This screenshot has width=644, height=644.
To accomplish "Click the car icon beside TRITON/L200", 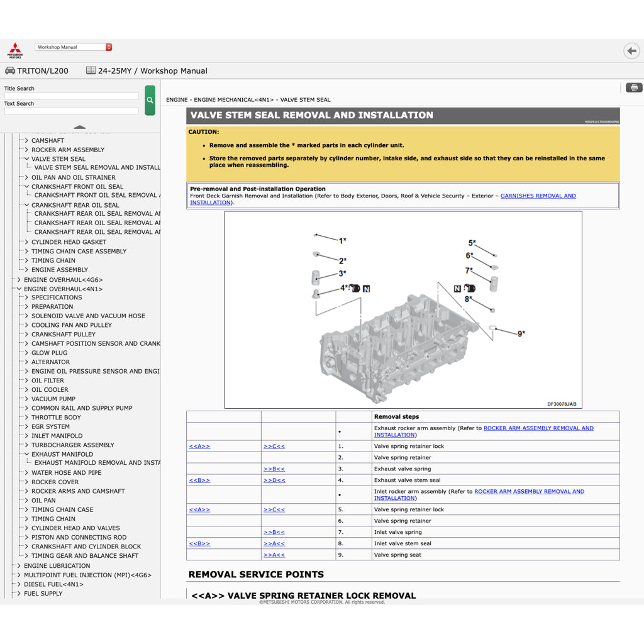I will tap(9, 70).
